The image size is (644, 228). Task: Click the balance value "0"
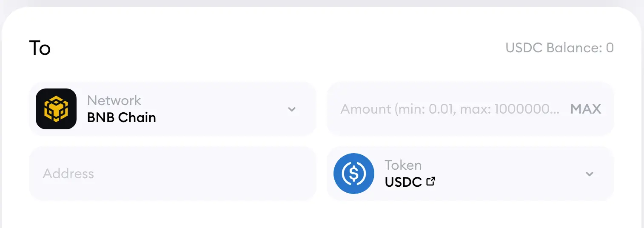tap(610, 48)
